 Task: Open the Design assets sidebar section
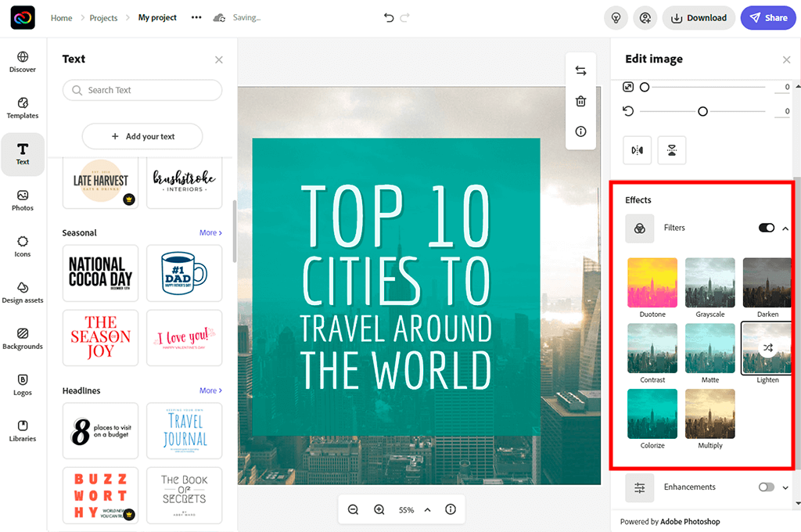point(23,293)
